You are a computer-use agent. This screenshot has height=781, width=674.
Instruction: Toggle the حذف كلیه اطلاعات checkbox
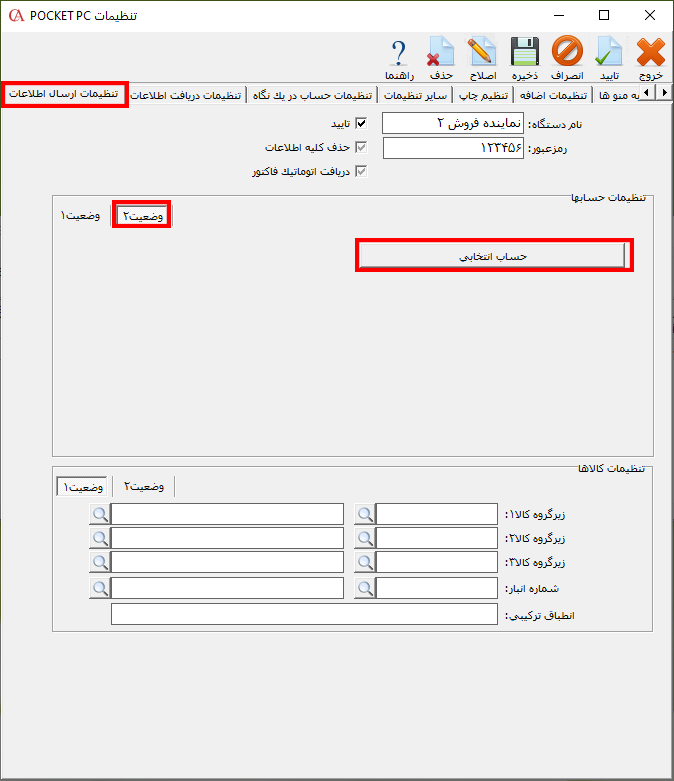[x=361, y=148]
